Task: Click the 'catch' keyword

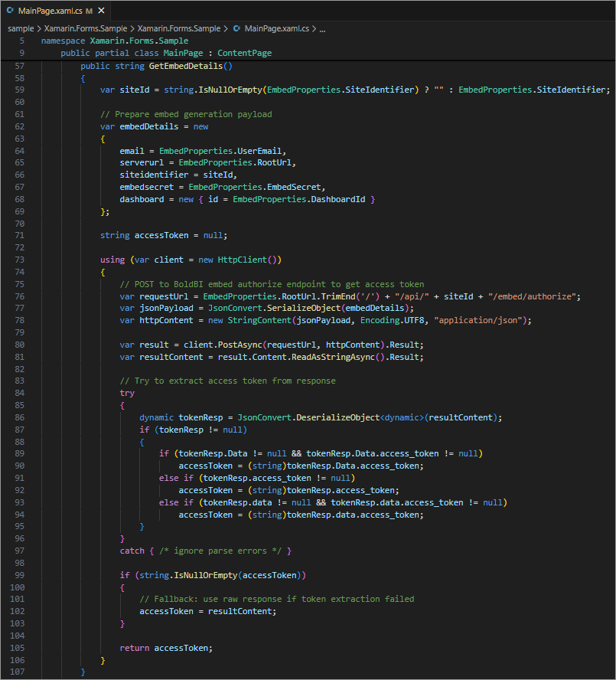Action: (x=133, y=551)
